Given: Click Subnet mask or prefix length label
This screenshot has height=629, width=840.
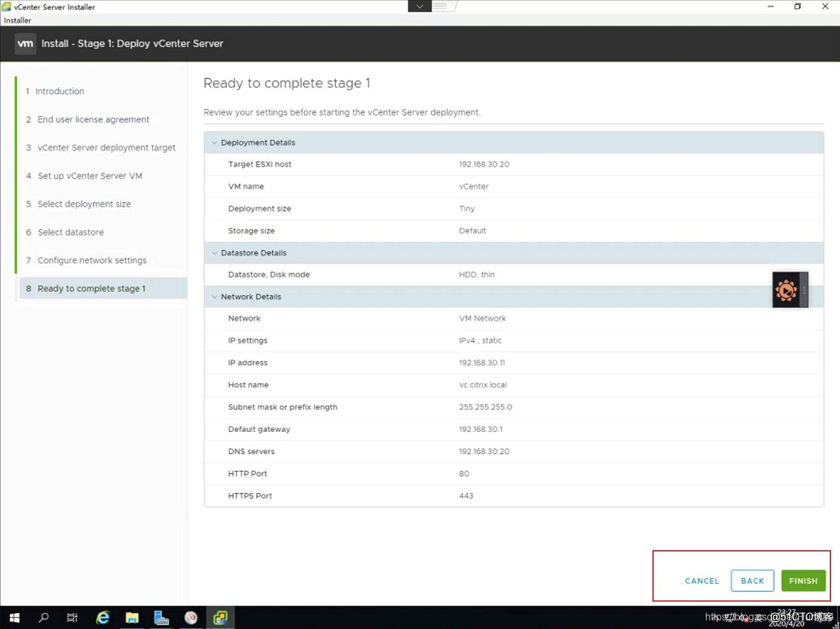Looking at the screenshot, I should tap(282, 407).
